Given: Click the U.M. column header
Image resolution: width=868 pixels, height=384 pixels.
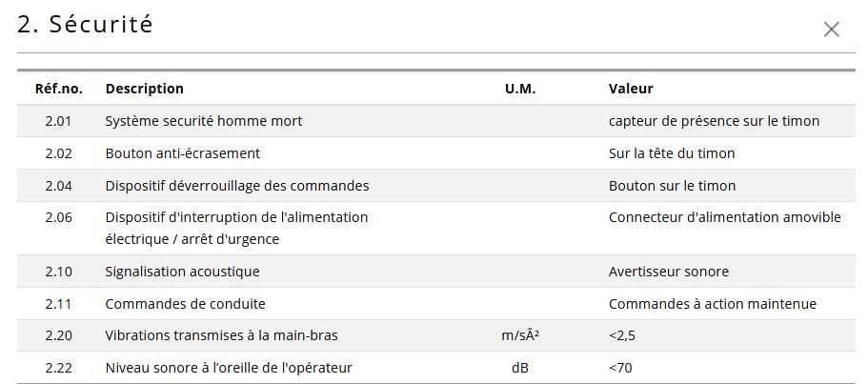Looking at the screenshot, I should pyautogui.click(x=520, y=89).
